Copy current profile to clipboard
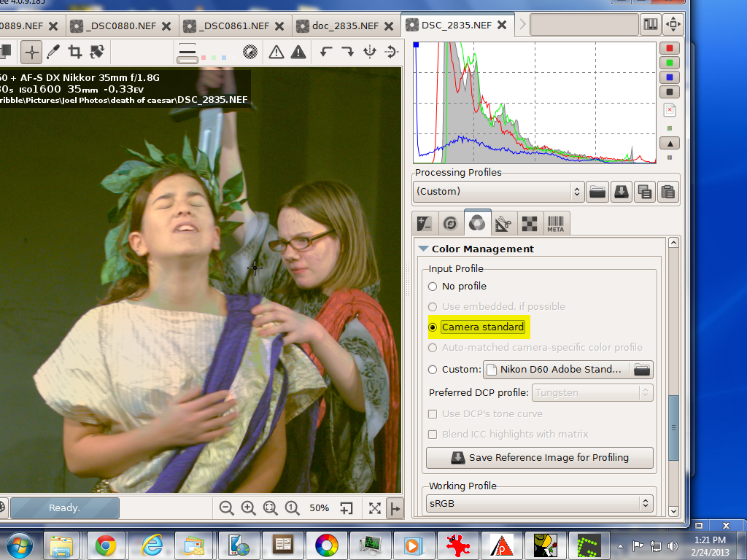 click(645, 192)
